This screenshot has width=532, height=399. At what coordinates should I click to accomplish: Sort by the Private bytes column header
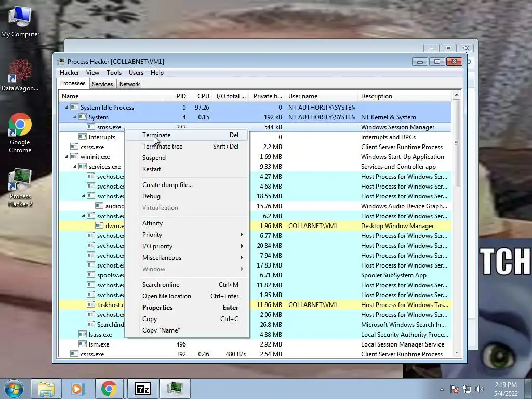click(x=267, y=96)
